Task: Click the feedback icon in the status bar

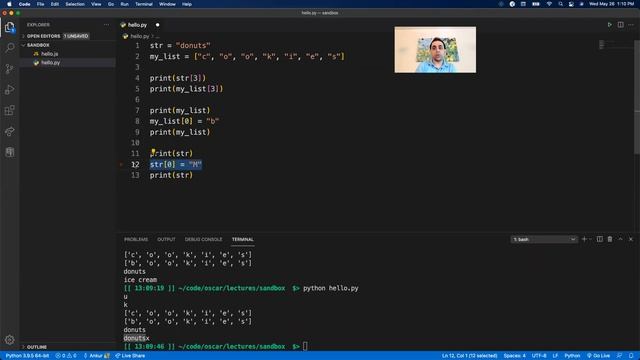Action: click(x=620, y=356)
